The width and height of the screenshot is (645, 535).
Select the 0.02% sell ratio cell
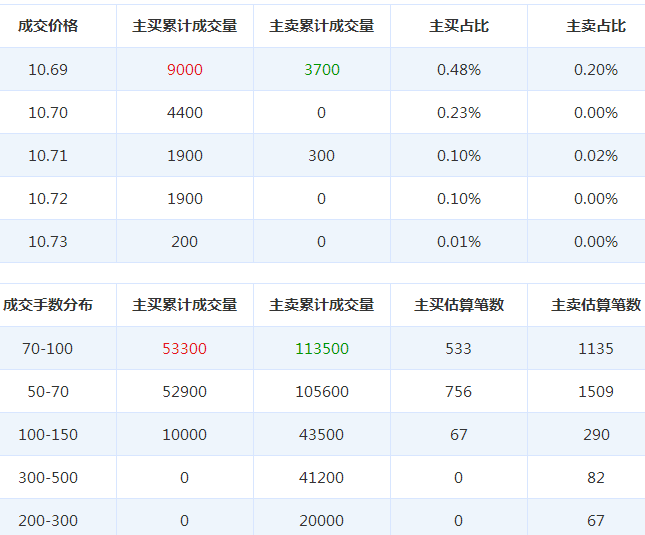click(596, 156)
